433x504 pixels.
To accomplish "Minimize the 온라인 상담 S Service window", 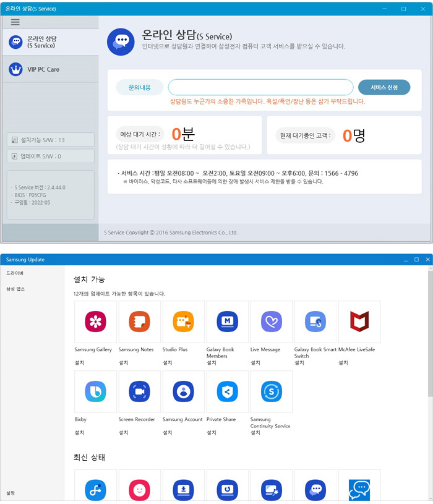I will coord(385,9).
